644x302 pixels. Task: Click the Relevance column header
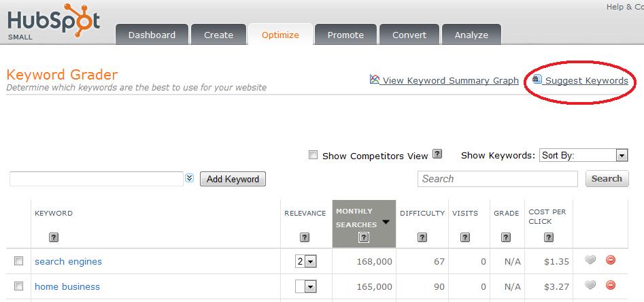pos(305,214)
